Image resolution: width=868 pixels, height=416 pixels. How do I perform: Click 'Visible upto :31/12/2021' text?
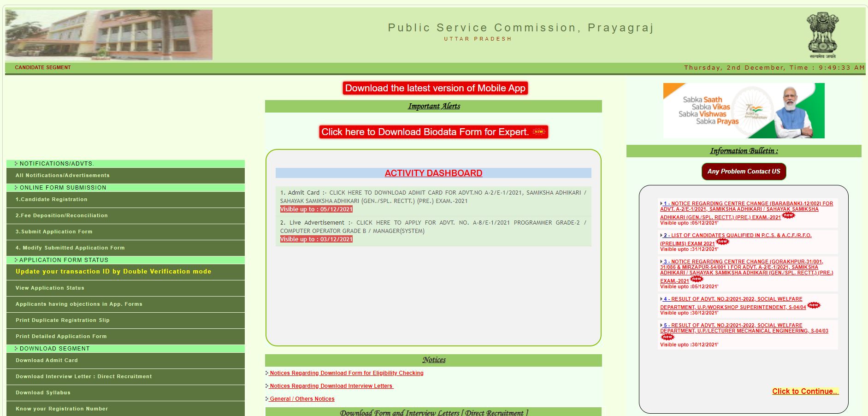coord(689,249)
